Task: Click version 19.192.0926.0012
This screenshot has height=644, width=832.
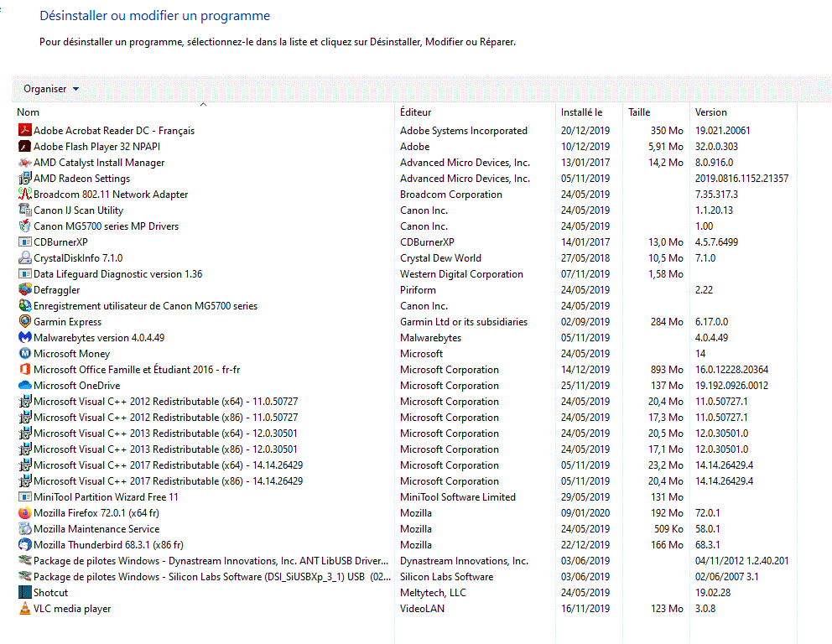Action: (731, 385)
